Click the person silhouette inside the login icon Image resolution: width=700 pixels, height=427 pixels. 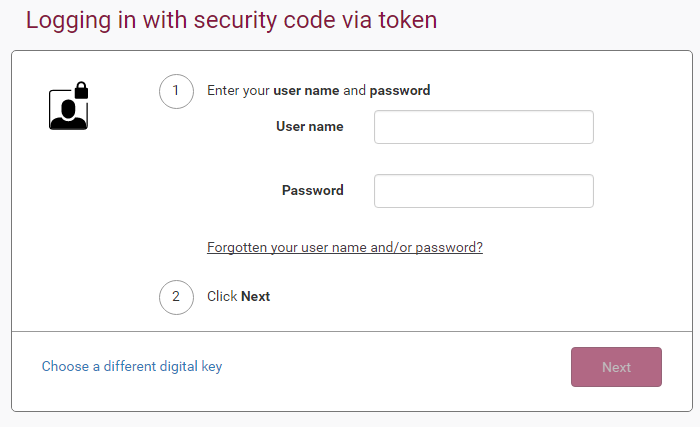pyautogui.click(x=68, y=114)
